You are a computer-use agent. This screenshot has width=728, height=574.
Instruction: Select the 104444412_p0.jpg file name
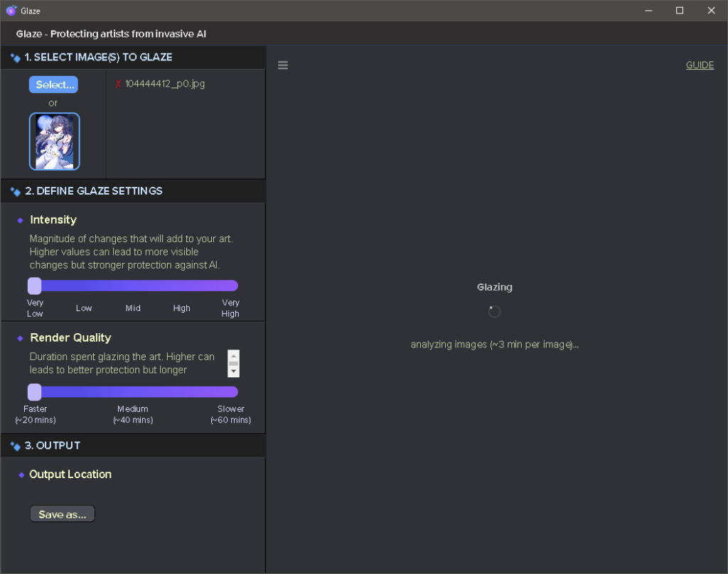click(x=165, y=84)
